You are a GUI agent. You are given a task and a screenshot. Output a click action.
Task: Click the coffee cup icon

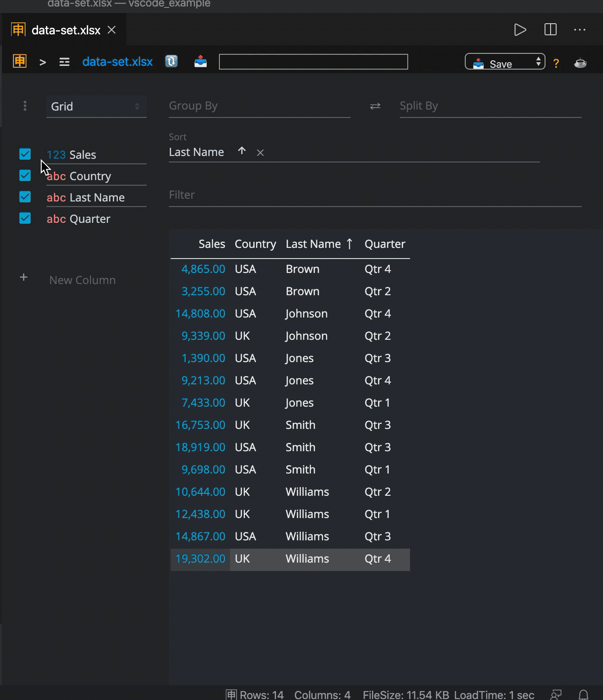[x=580, y=63]
